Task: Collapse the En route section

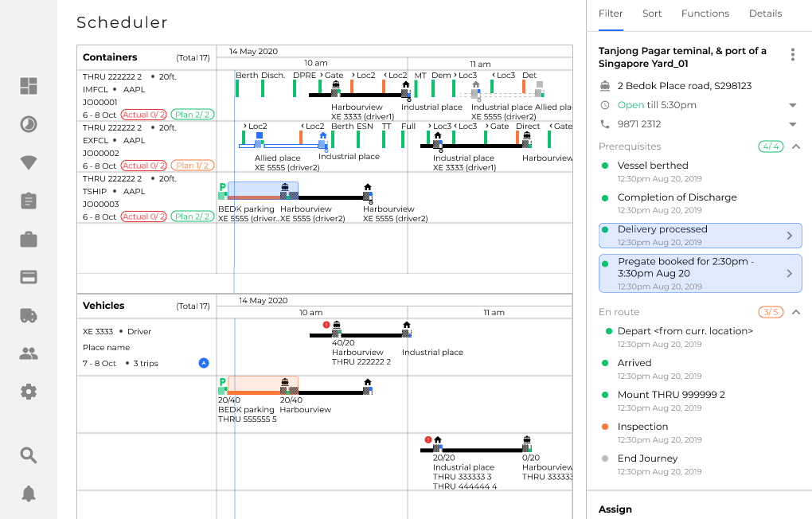Action: (795, 312)
